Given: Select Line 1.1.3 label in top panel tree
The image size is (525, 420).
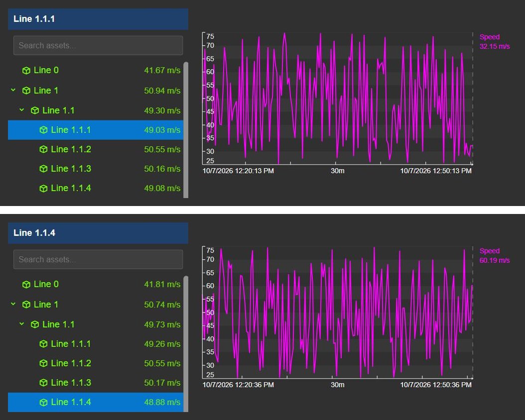Looking at the screenshot, I should click(x=71, y=169).
